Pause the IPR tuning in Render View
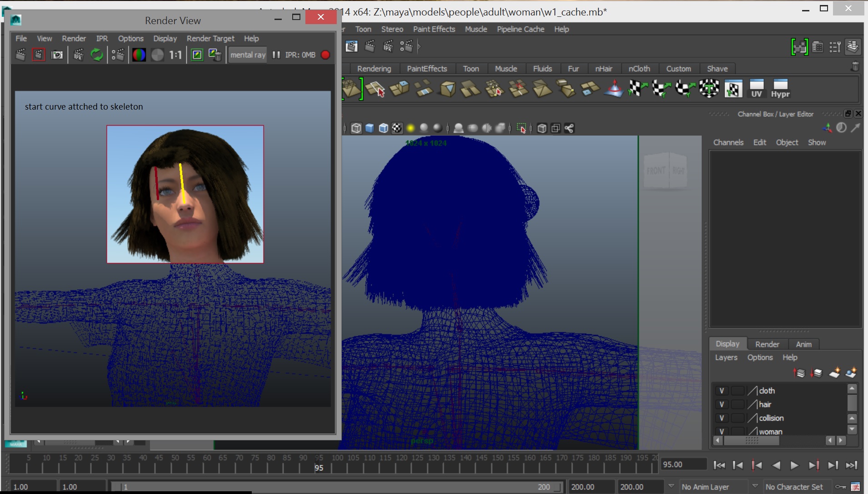Image resolution: width=868 pixels, height=494 pixels. 276,55
